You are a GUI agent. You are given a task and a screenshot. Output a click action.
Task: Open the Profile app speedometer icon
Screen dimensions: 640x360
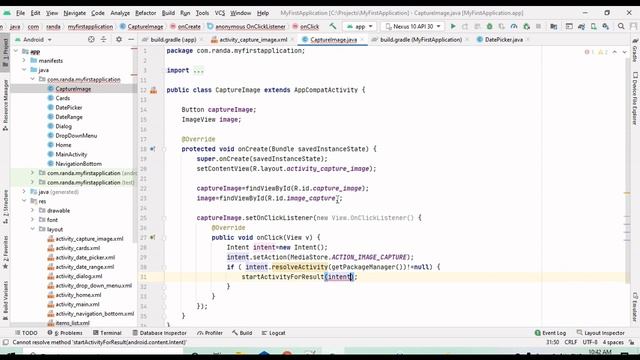click(x=514, y=27)
